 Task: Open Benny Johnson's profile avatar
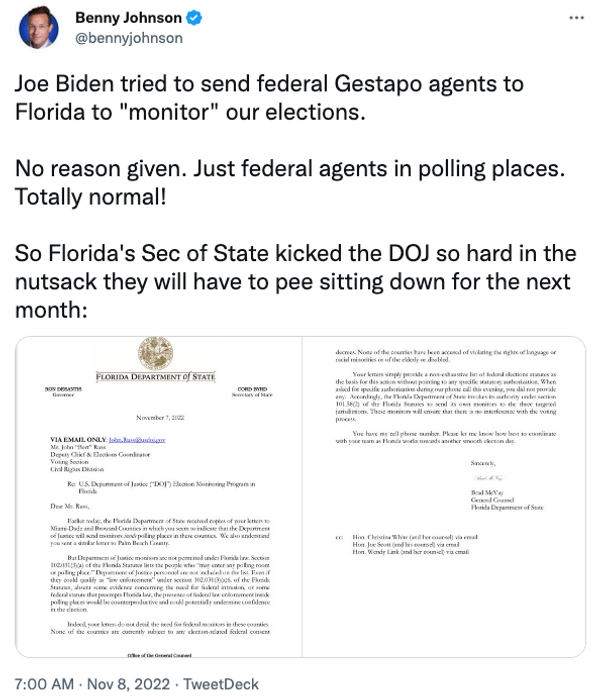coord(39,28)
